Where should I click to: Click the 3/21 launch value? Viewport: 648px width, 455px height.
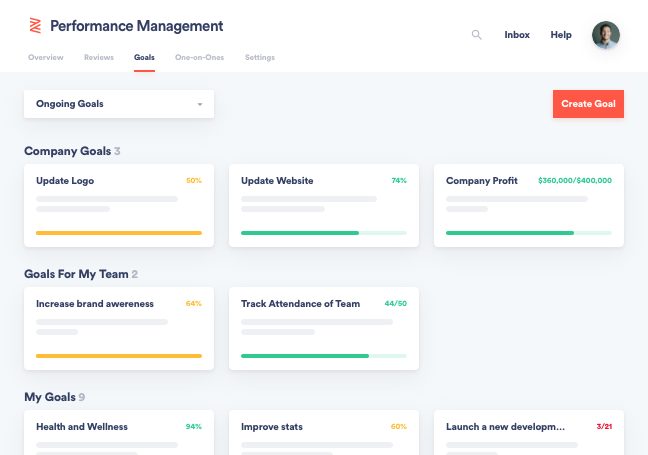pos(604,426)
